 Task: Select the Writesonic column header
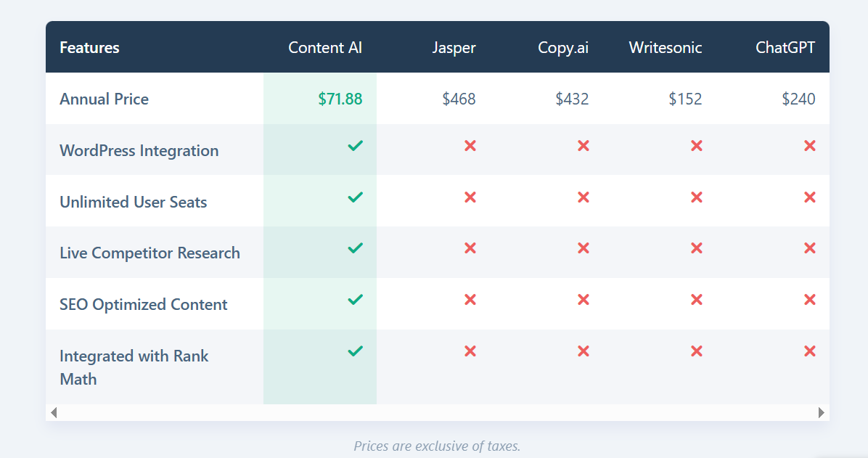[x=665, y=47]
